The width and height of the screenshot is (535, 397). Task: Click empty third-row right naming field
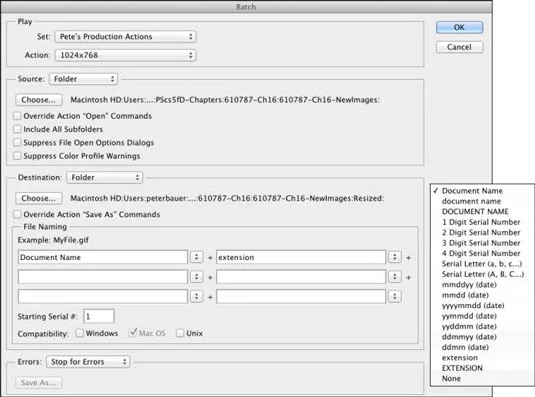tap(301, 296)
